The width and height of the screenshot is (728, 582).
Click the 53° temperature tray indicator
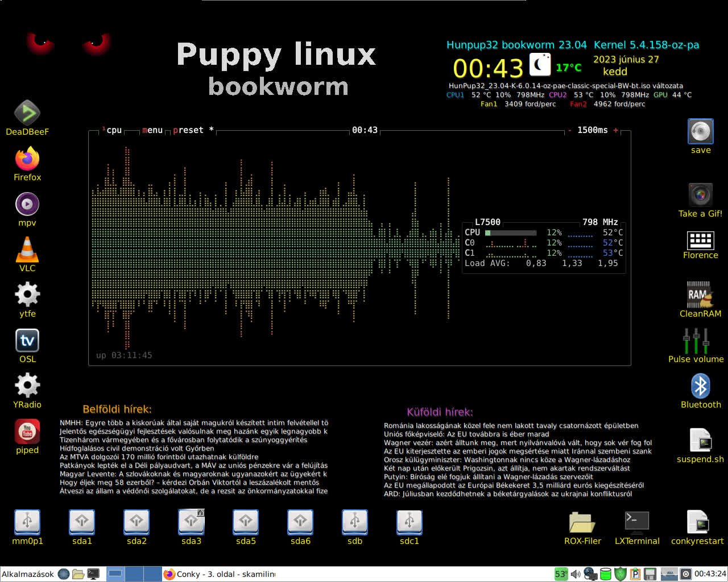(x=560, y=574)
